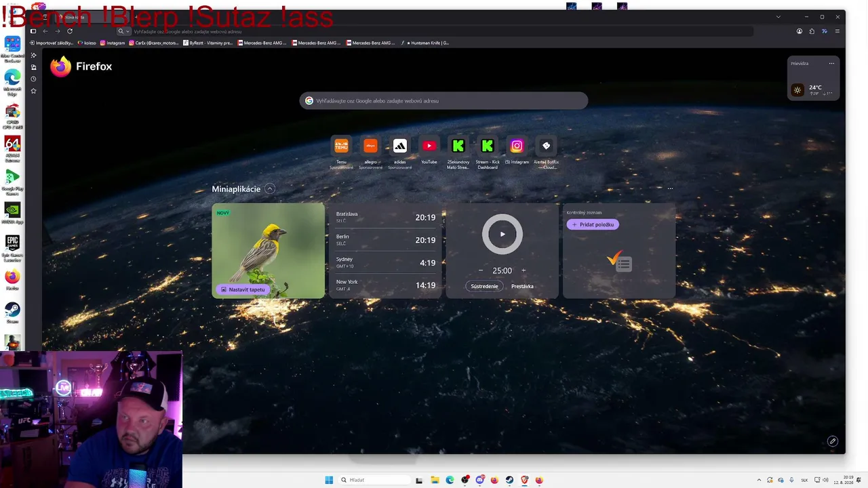Image resolution: width=868 pixels, height=488 pixels.
Task: Click the taskbar Hľadať search box
Action: [x=374, y=480]
